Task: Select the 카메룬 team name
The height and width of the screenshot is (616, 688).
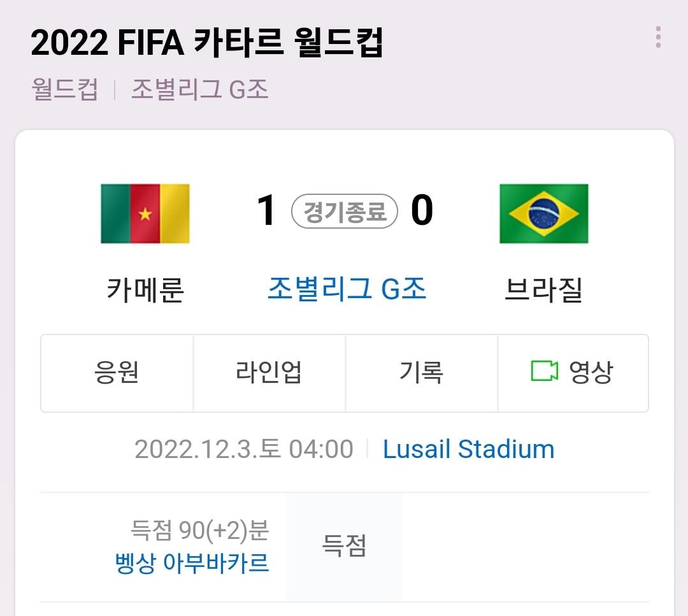Action: (145, 290)
